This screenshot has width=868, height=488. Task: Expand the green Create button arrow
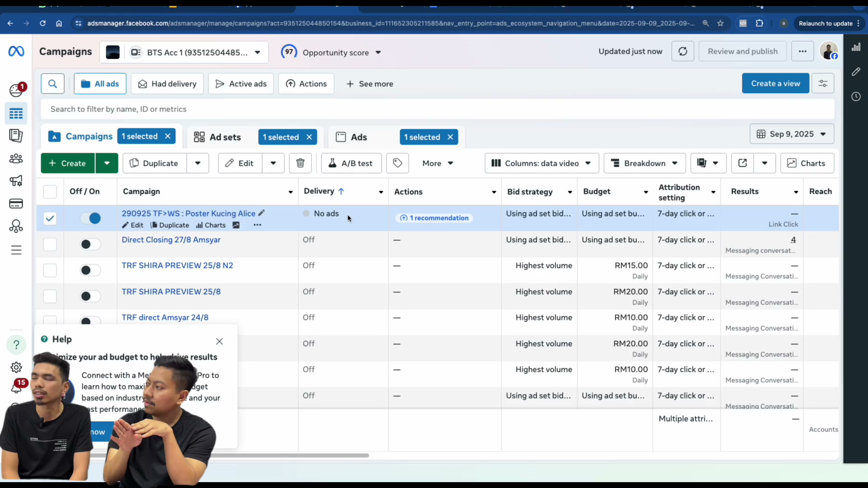tap(107, 163)
